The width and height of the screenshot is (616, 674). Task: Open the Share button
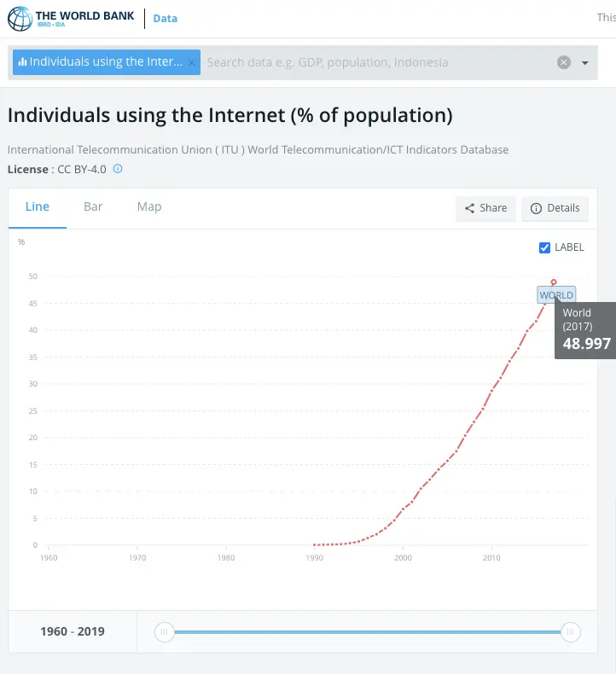point(485,208)
